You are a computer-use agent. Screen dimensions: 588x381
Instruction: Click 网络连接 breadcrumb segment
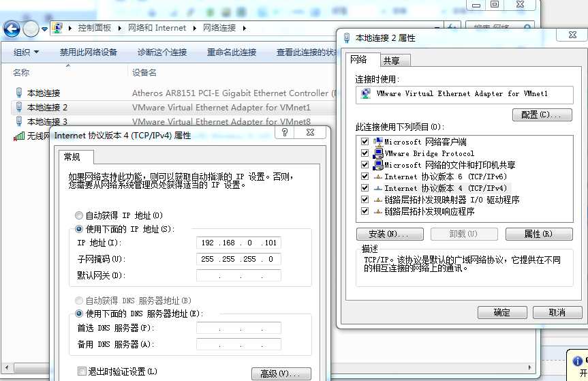(x=219, y=28)
